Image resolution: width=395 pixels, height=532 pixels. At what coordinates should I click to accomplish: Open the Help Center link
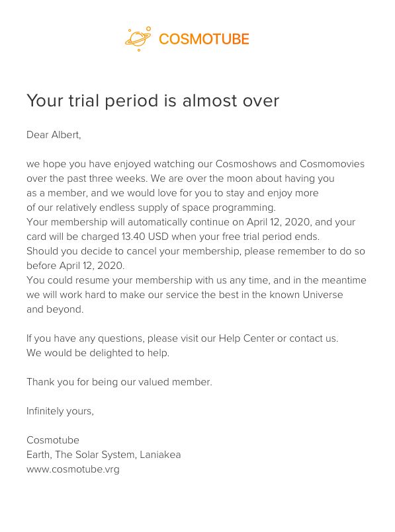(247, 338)
